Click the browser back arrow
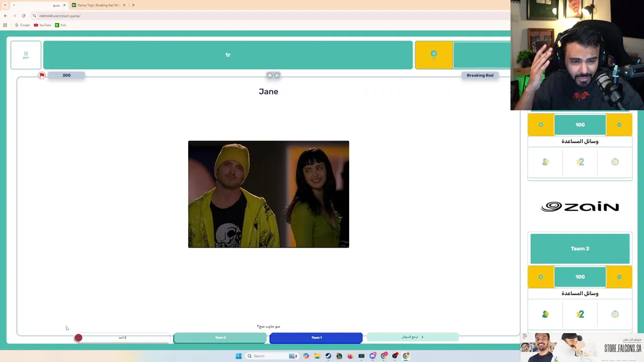Image resolution: width=644 pixels, height=362 pixels. pyautogui.click(x=6, y=16)
